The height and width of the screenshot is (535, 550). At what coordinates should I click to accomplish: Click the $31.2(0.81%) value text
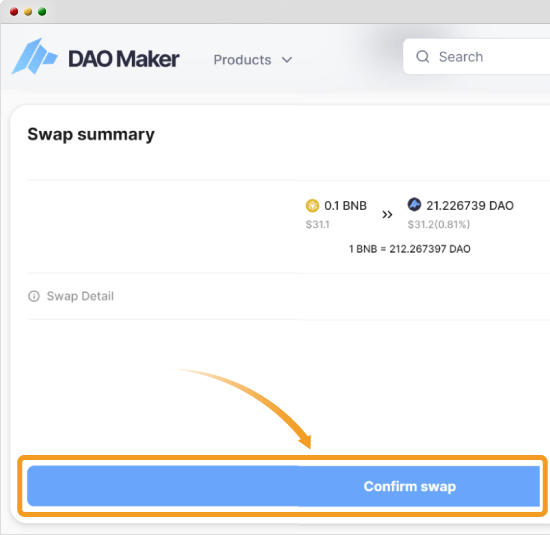(438, 224)
